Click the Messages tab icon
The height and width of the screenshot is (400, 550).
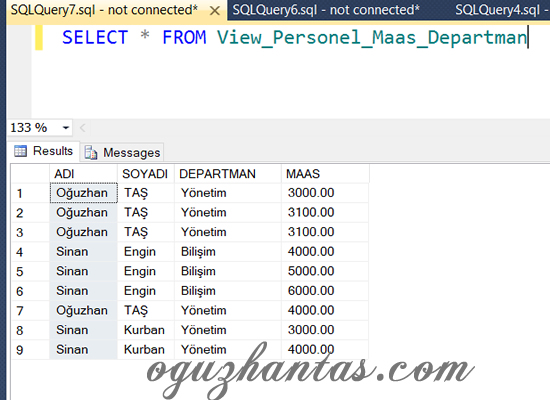point(91,153)
